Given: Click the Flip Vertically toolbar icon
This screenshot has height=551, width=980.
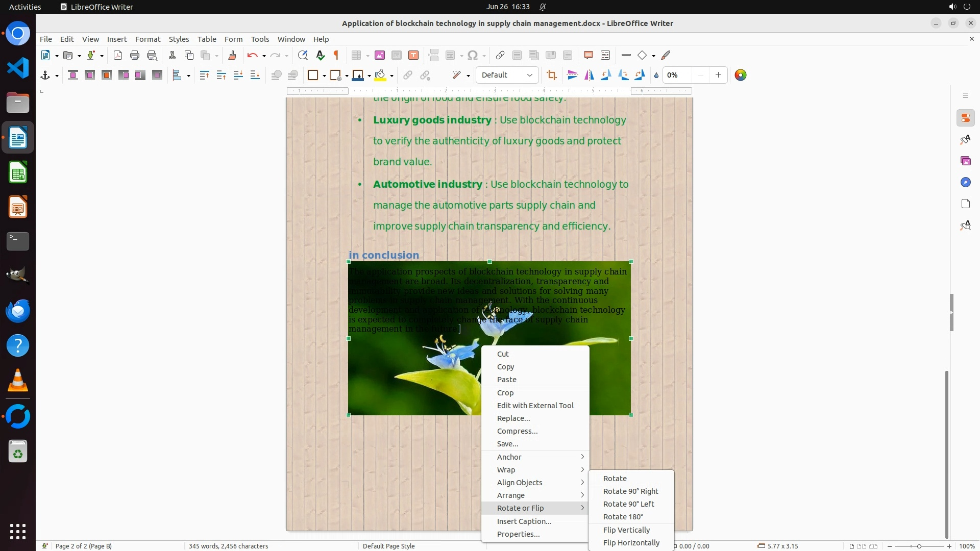Looking at the screenshot, I should pyautogui.click(x=572, y=76).
